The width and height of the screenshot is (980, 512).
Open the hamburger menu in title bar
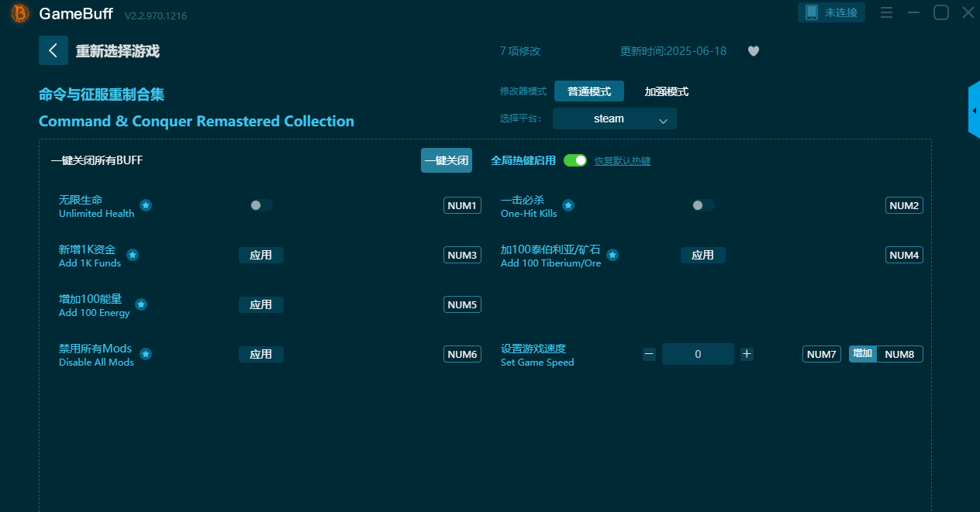(887, 13)
